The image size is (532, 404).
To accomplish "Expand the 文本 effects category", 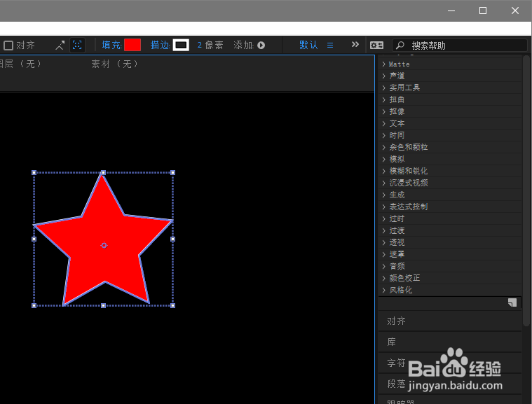I will tap(383, 123).
